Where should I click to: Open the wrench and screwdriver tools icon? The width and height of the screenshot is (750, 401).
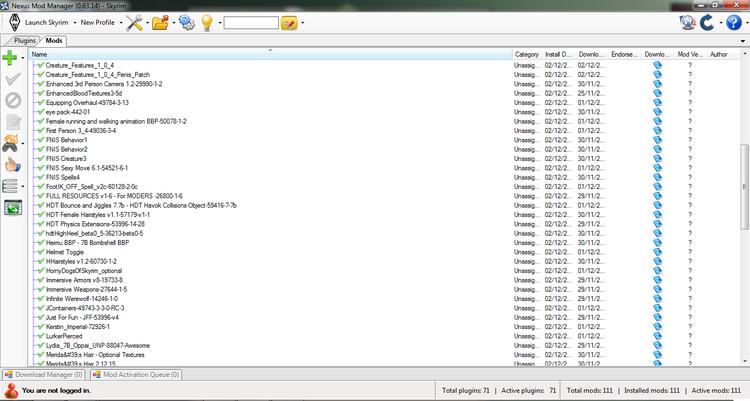pyautogui.click(x=134, y=22)
